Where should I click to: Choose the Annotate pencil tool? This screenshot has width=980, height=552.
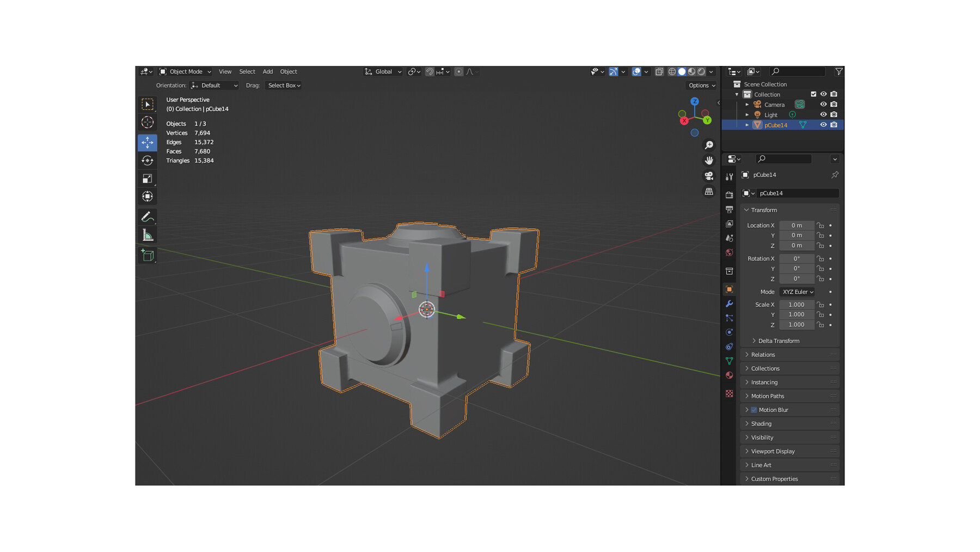coord(147,217)
